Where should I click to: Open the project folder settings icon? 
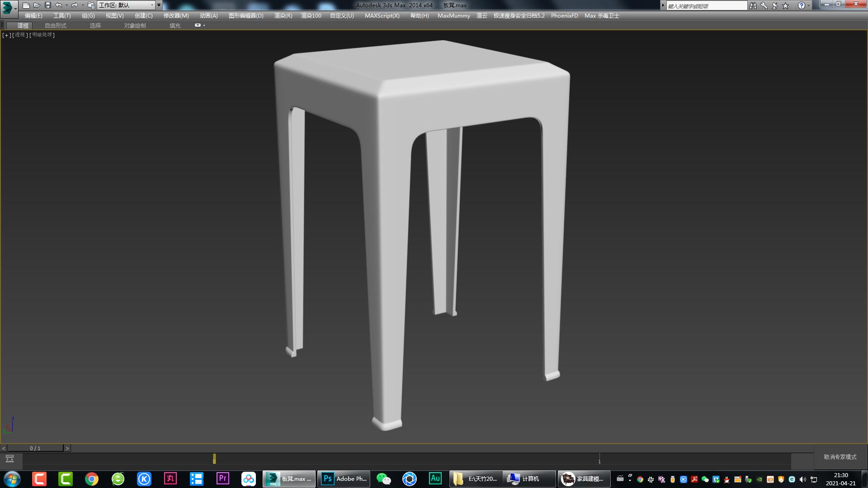coord(92,5)
